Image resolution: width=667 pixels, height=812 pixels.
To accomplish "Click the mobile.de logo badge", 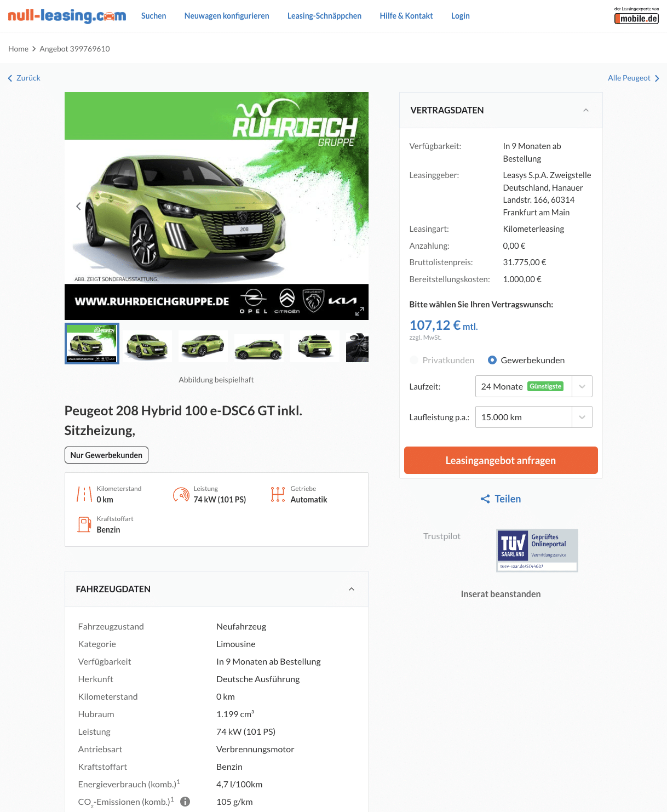I will tap(636, 16).
